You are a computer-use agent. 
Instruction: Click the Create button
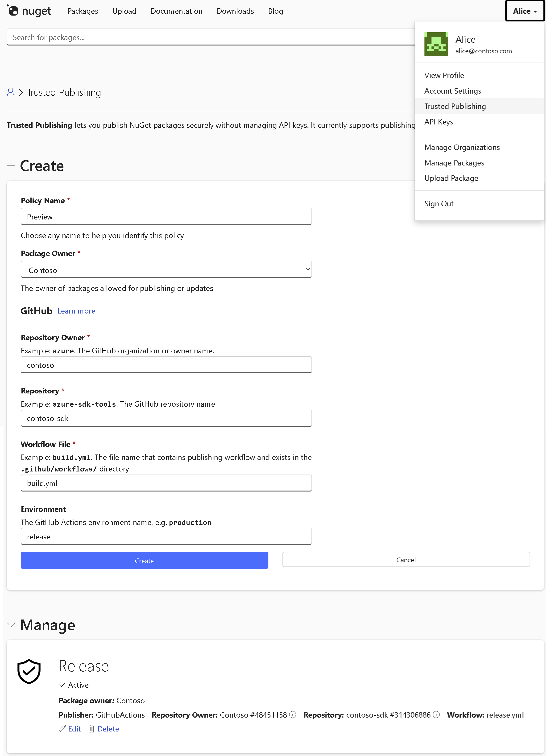point(144,560)
